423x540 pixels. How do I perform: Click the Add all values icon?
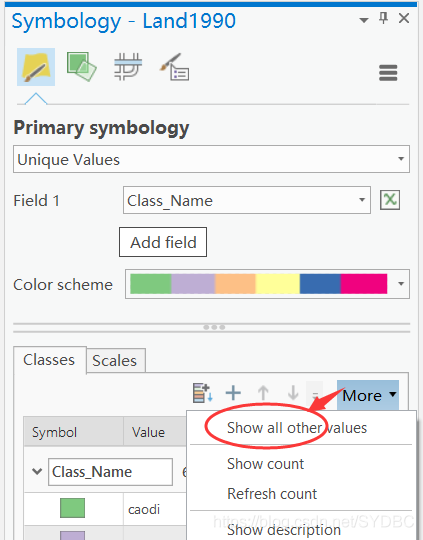pyautogui.click(x=203, y=393)
